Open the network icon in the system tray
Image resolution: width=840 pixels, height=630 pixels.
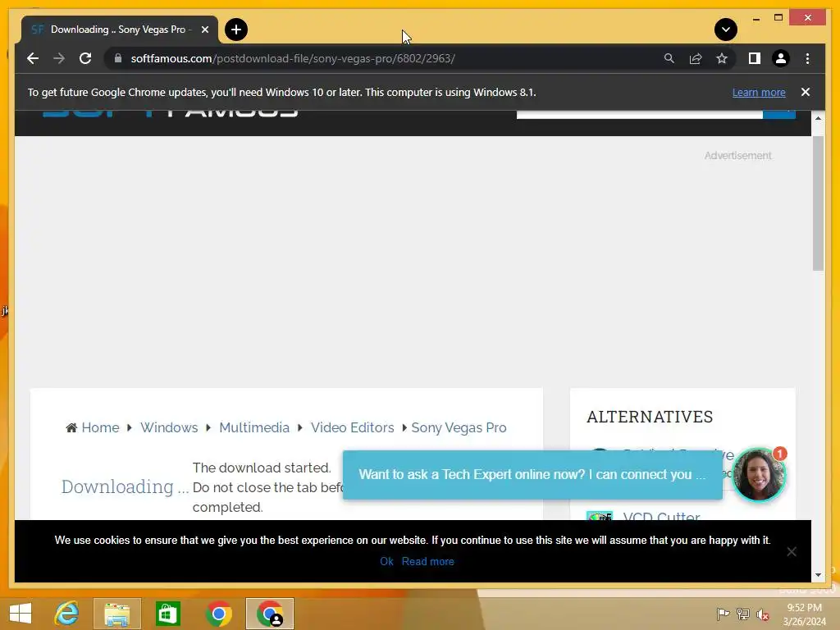pyautogui.click(x=742, y=614)
